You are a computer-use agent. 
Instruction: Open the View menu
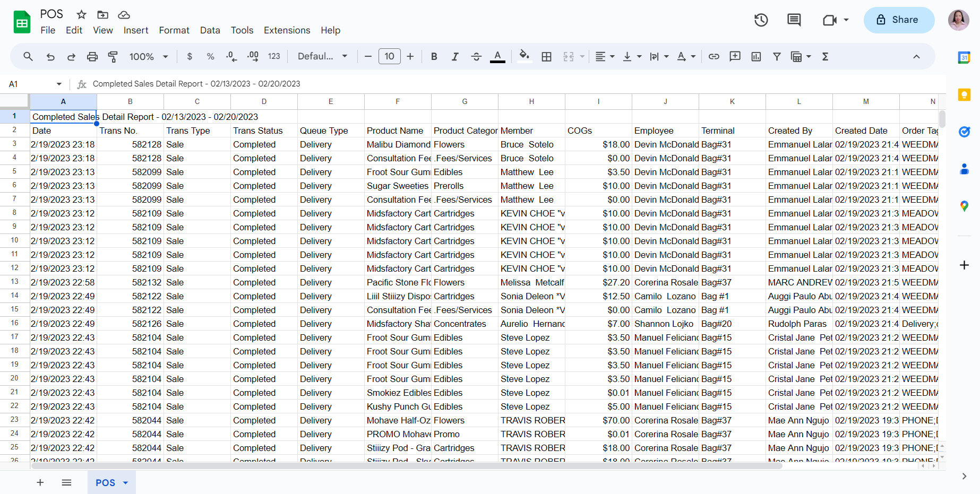pyautogui.click(x=103, y=30)
